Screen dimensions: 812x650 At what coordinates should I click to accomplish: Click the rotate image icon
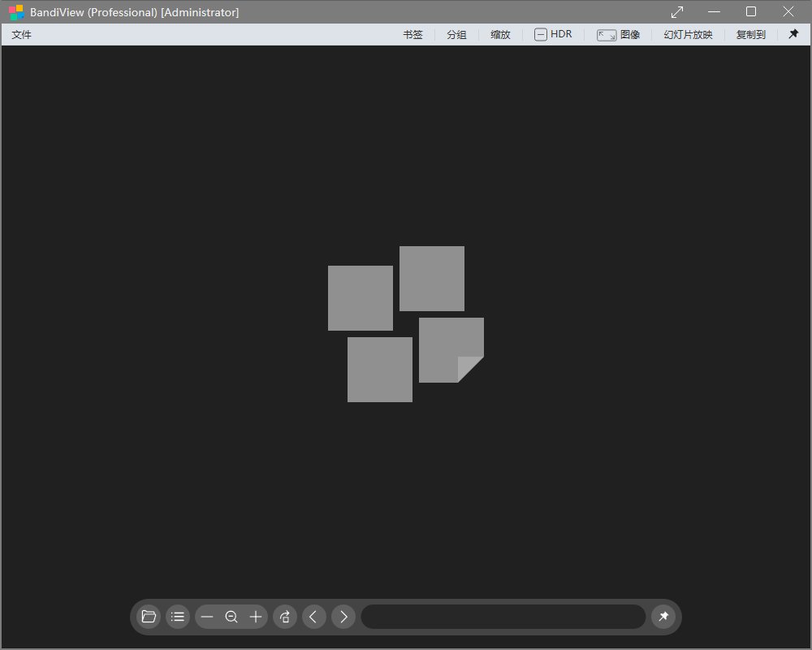[285, 617]
